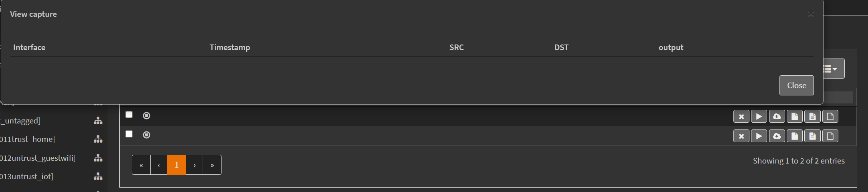
Task: Tick the checkbox in the first capture row
Action: click(x=129, y=115)
